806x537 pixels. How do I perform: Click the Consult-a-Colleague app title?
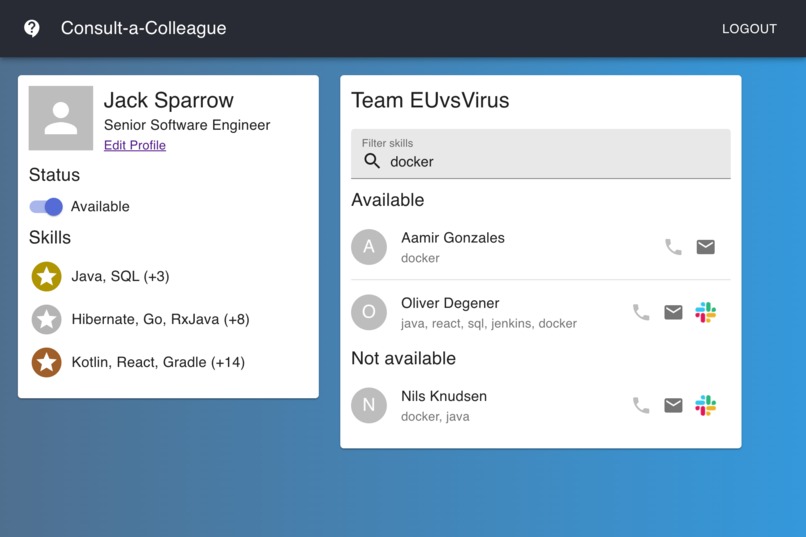point(143,28)
